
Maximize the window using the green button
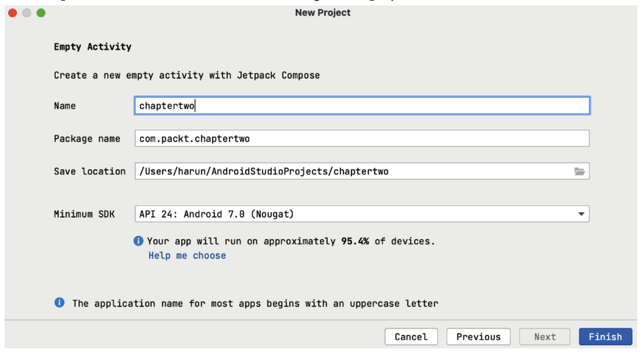tap(41, 13)
